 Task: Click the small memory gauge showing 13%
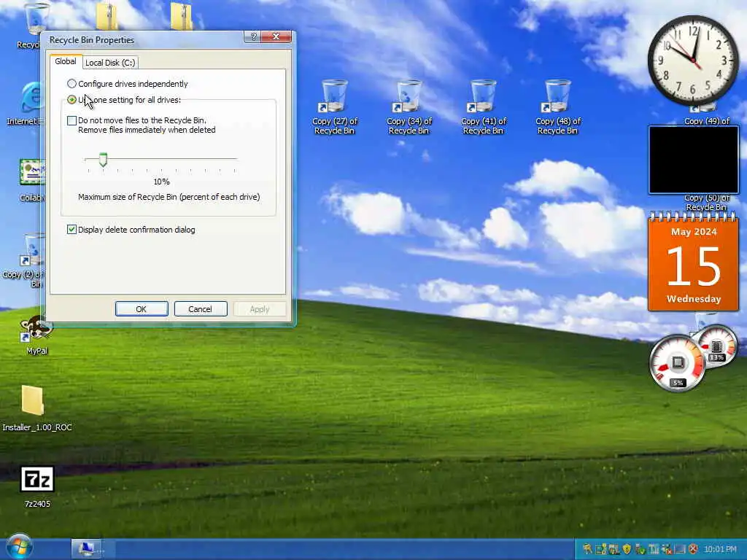tap(716, 346)
